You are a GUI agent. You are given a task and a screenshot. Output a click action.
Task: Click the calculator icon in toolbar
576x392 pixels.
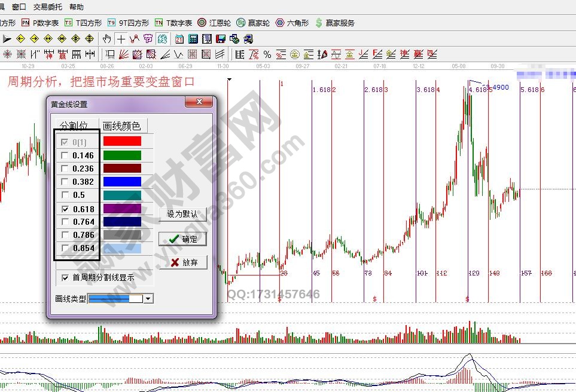click(193, 39)
